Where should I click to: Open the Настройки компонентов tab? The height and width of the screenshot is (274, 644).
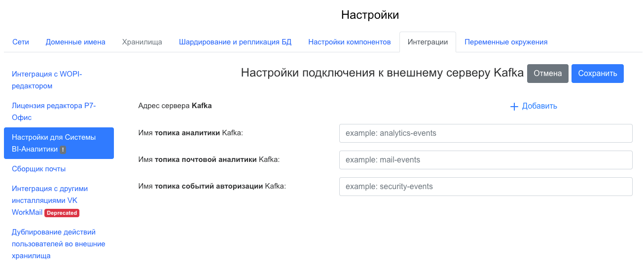click(350, 42)
